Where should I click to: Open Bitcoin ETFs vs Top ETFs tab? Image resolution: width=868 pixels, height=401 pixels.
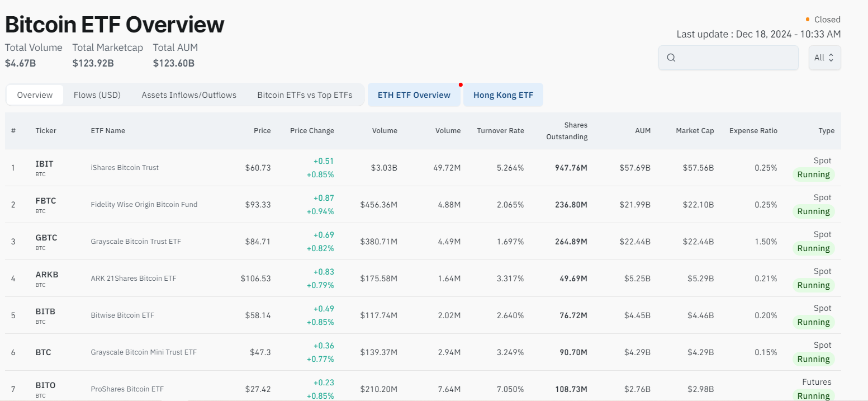point(305,95)
